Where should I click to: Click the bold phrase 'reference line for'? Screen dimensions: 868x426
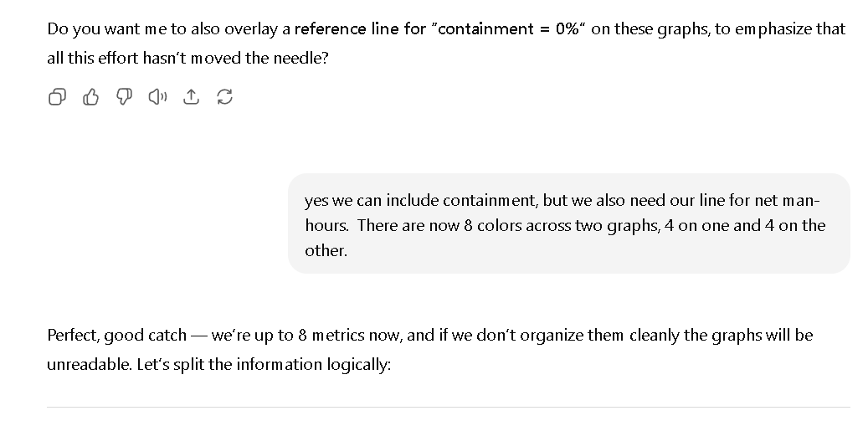(360, 28)
